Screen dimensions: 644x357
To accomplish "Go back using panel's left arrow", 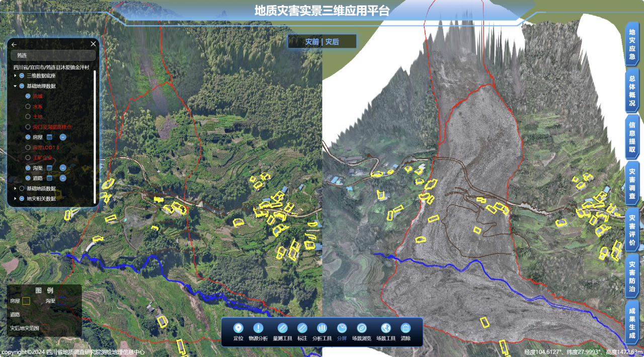I will [14, 44].
